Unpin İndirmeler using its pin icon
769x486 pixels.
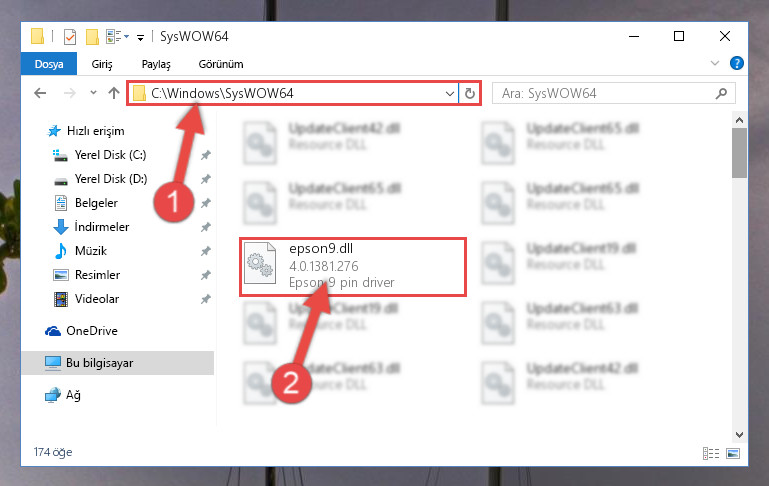pyautogui.click(x=205, y=227)
